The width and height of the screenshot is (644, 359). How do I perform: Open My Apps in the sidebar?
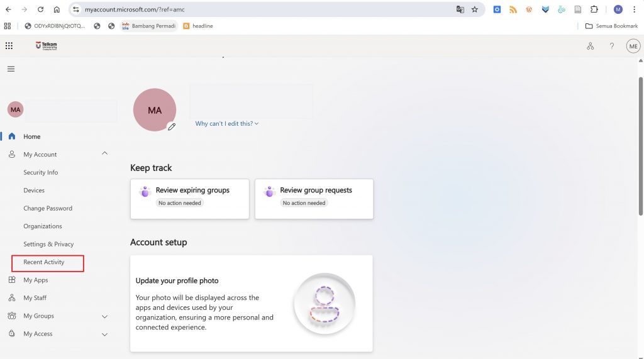[x=36, y=280]
